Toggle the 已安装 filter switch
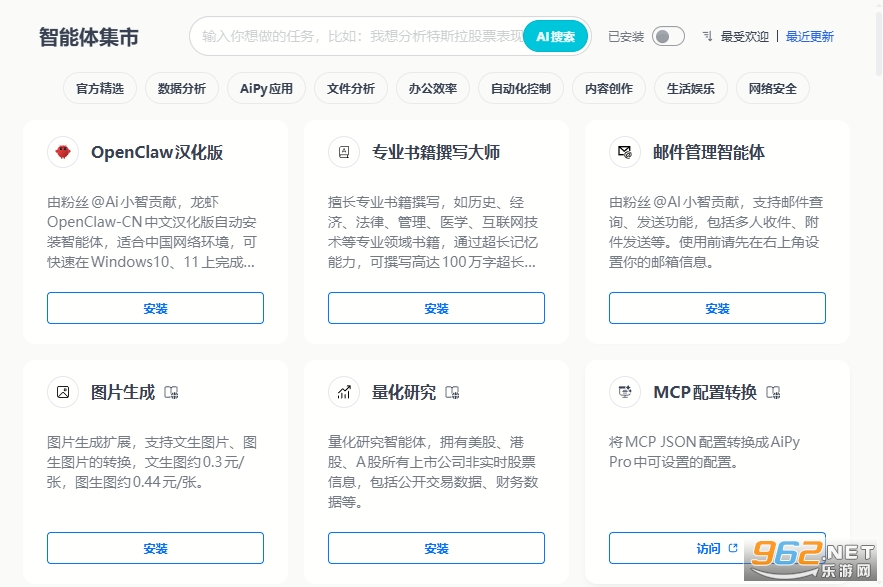 (668, 37)
